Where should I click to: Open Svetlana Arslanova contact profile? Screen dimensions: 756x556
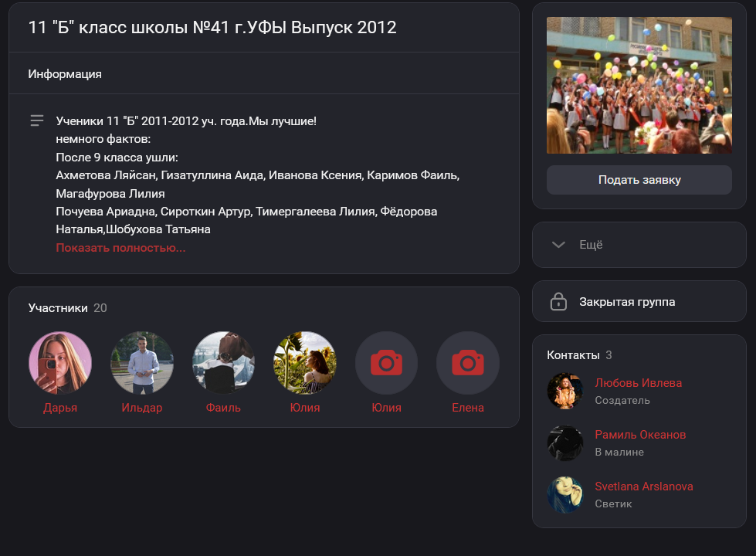[x=644, y=486]
